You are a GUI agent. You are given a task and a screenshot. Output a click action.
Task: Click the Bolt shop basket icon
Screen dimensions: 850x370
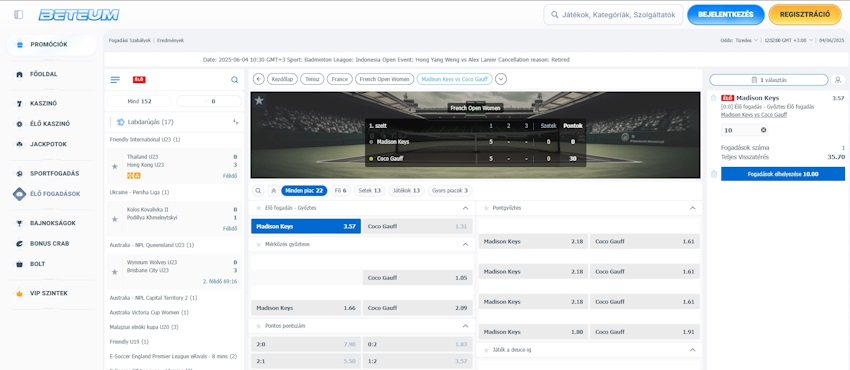pos(20,264)
